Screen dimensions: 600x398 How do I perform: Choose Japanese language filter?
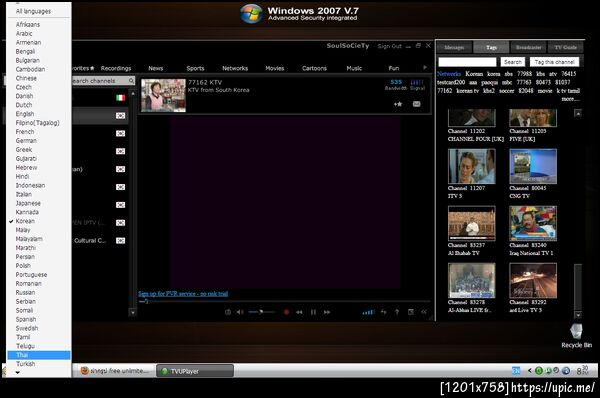[x=39, y=203]
